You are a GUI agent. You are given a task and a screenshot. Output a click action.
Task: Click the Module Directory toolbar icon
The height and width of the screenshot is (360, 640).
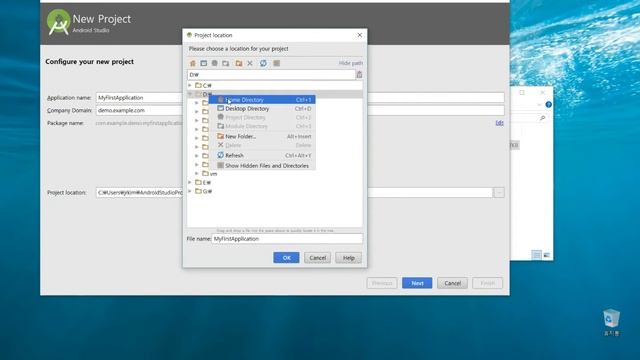(225, 63)
